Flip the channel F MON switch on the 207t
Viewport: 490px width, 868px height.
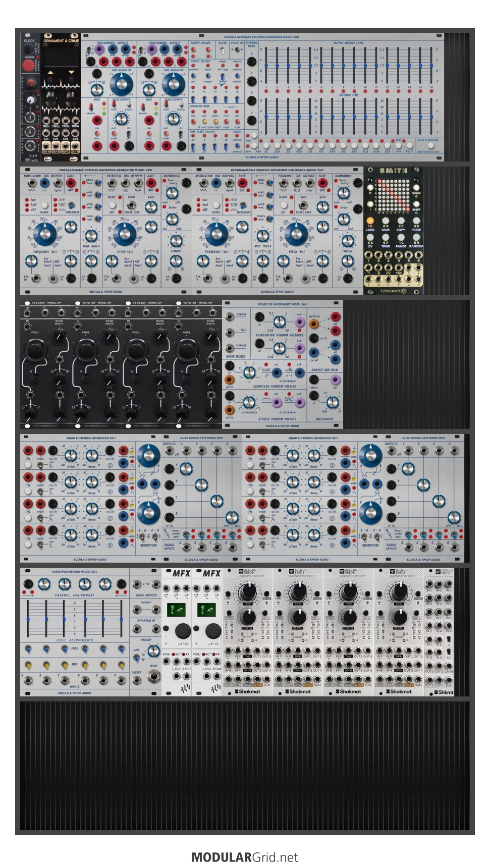point(122,665)
